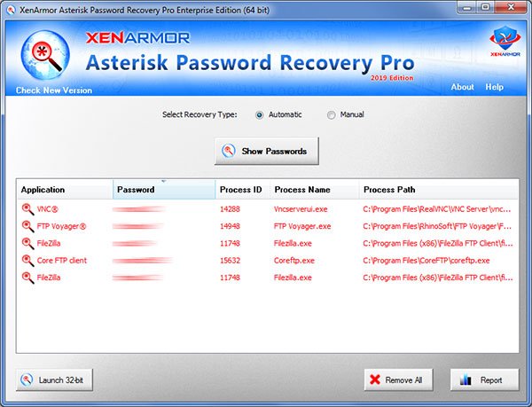Viewport: 532px width, 407px height.
Task: Click the magnifier icon on Launch 32-bit
Action: click(x=27, y=380)
